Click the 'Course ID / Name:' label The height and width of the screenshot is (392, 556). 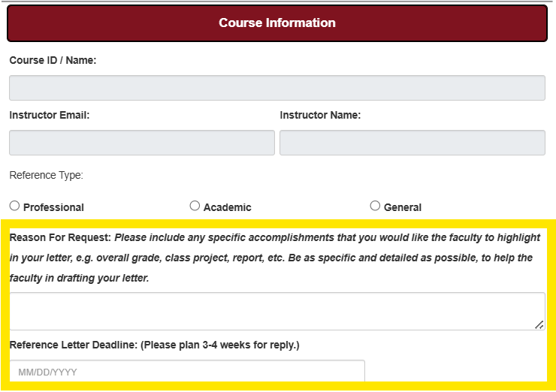[x=53, y=60]
